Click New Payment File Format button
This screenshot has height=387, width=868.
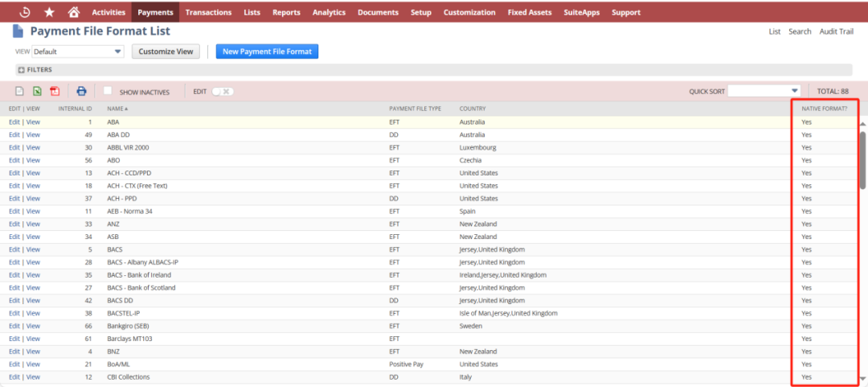coord(267,51)
